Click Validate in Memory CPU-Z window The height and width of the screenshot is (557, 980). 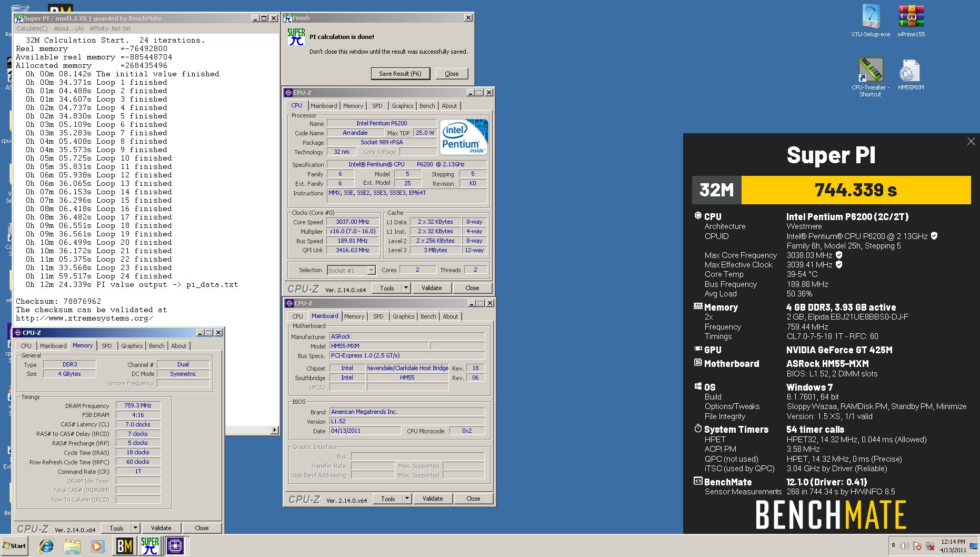click(x=161, y=528)
